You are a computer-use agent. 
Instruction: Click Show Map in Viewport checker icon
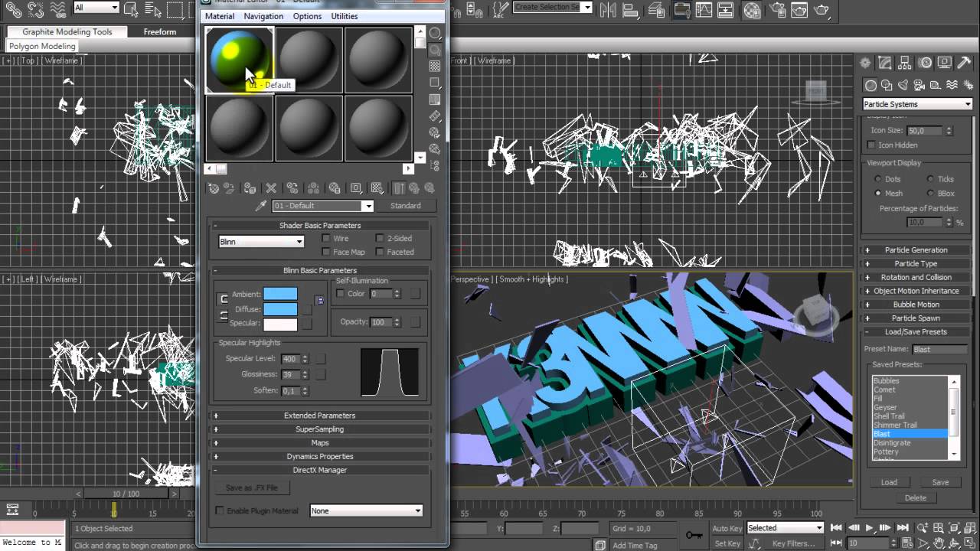click(x=377, y=188)
